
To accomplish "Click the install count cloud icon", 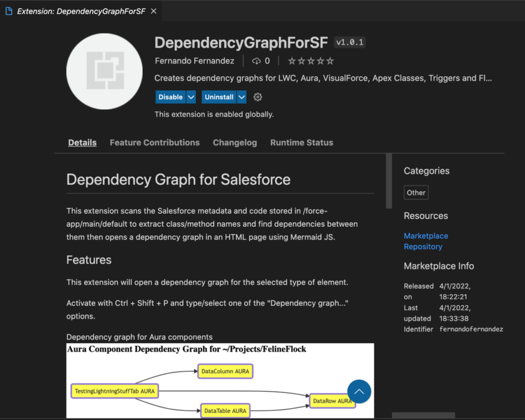I will point(256,61).
